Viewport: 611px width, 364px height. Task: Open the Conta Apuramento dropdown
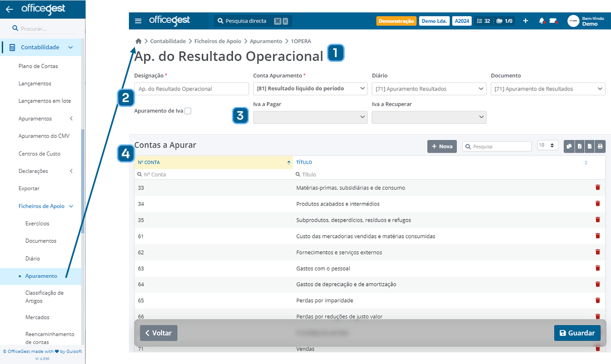[310, 89]
